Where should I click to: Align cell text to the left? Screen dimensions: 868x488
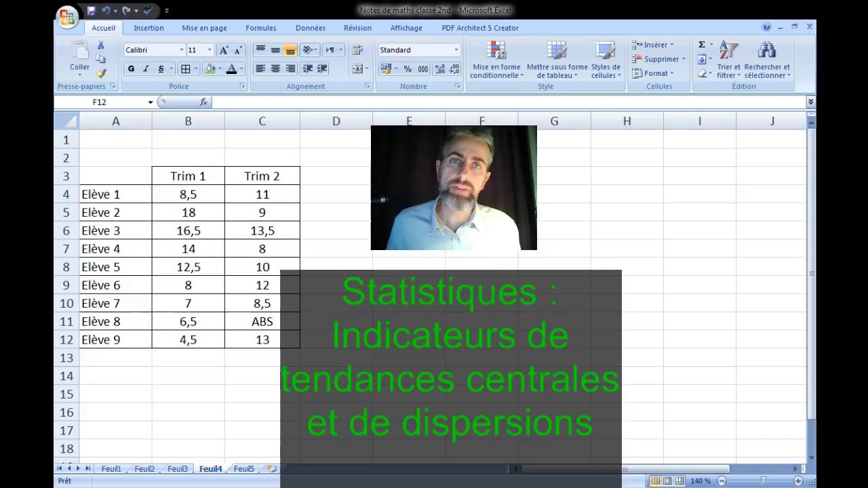tap(260, 68)
